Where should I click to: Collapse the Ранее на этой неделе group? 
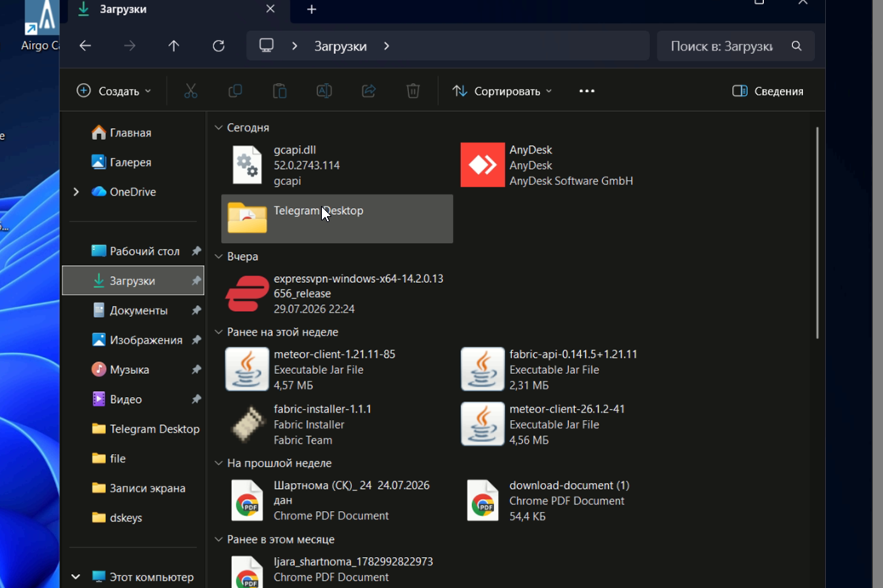[x=219, y=333]
